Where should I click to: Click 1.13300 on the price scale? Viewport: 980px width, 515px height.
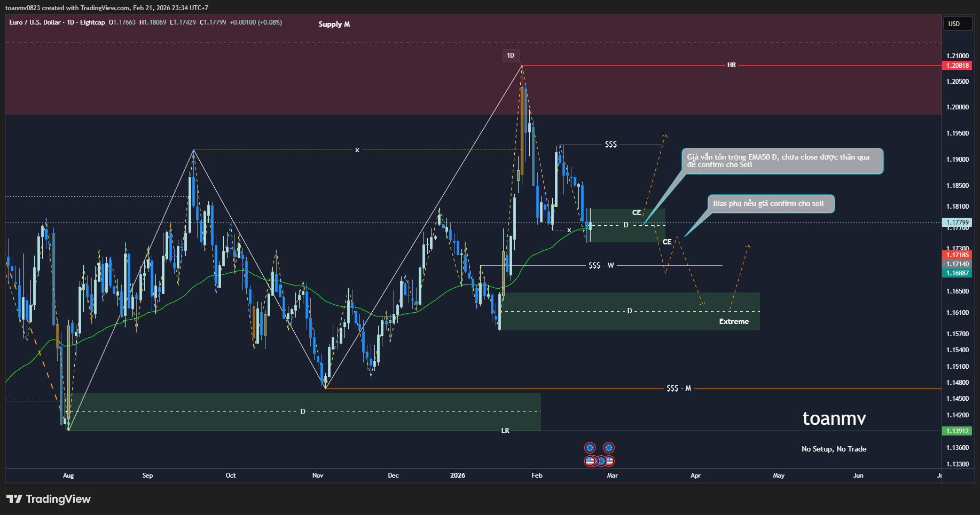[x=958, y=464]
